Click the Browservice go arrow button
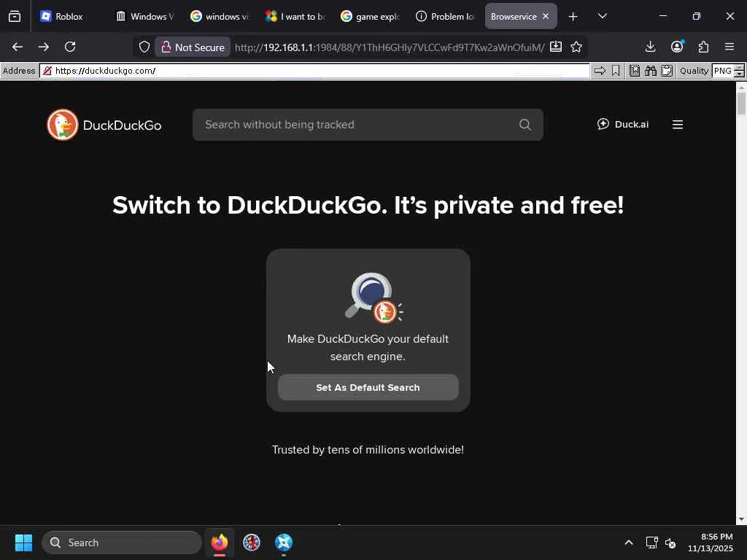The image size is (747, 560). click(x=600, y=71)
